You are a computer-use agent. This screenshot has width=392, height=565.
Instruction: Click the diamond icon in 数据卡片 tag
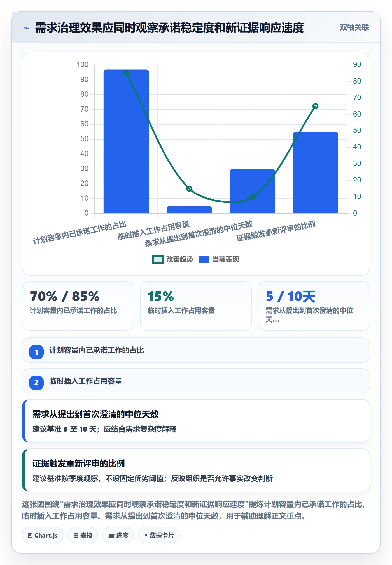coord(146,535)
